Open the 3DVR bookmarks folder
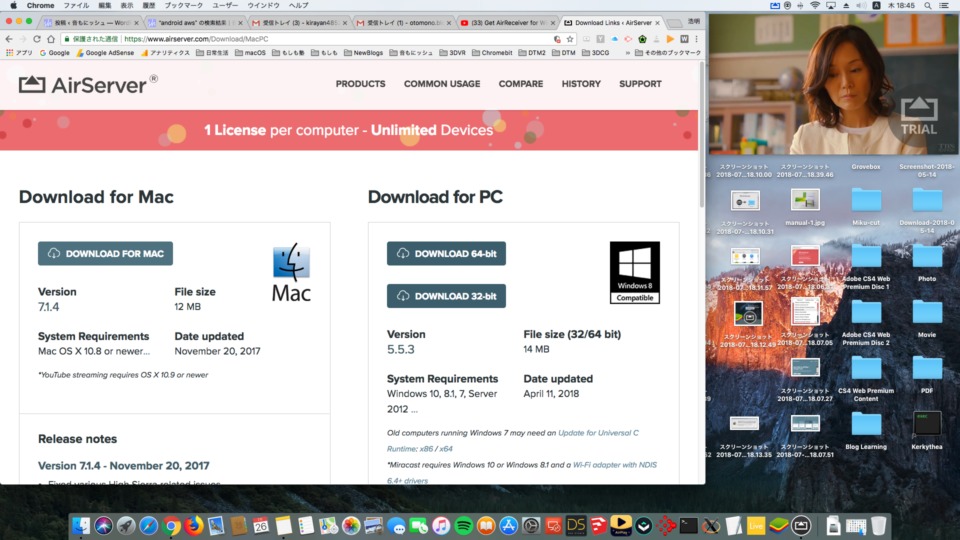Viewport: 960px width, 540px height. (x=452, y=53)
